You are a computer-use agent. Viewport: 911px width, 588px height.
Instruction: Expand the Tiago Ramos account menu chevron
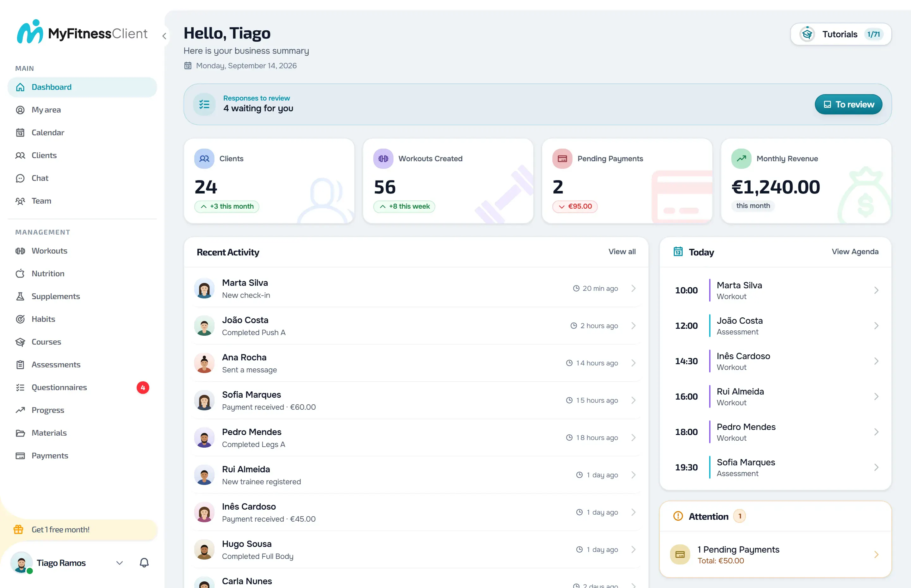(x=120, y=563)
